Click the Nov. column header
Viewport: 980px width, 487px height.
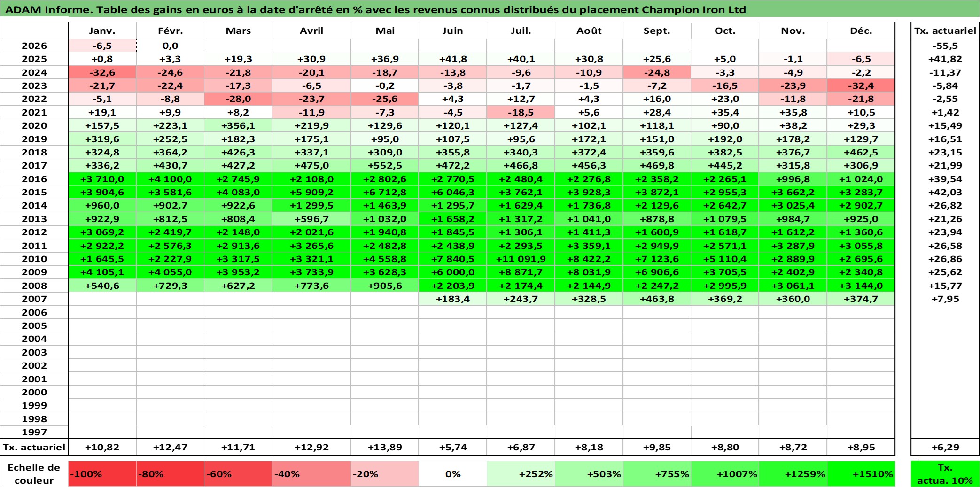(x=793, y=31)
